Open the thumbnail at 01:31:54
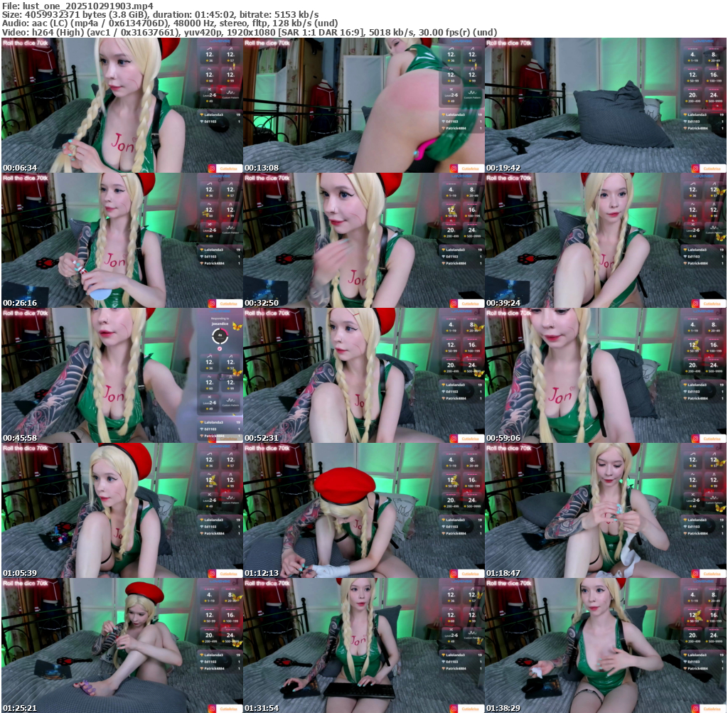The height and width of the screenshot is (713, 728). coord(364,645)
